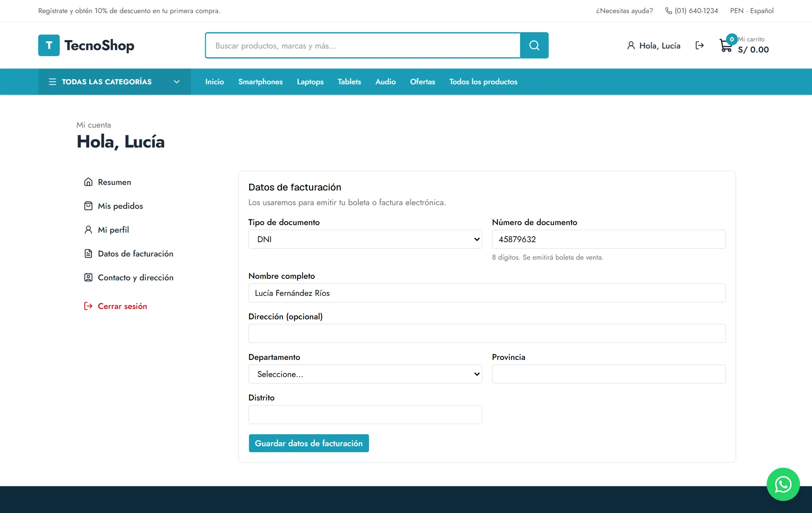The image size is (812, 513).
Task: Open Laptops category
Action: tap(310, 82)
